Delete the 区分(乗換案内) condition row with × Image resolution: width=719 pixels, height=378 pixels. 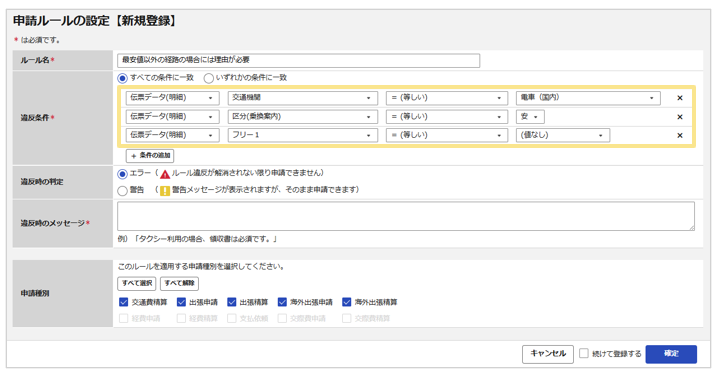click(680, 117)
